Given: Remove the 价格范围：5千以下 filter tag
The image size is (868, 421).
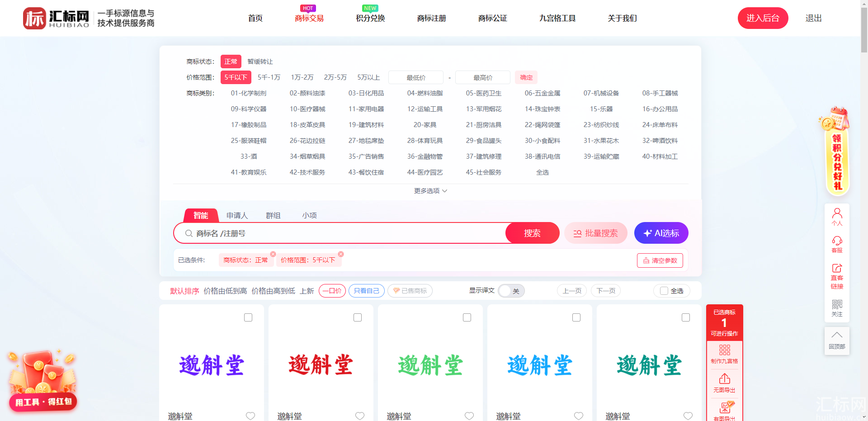Looking at the screenshot, I should click(341, 254).
